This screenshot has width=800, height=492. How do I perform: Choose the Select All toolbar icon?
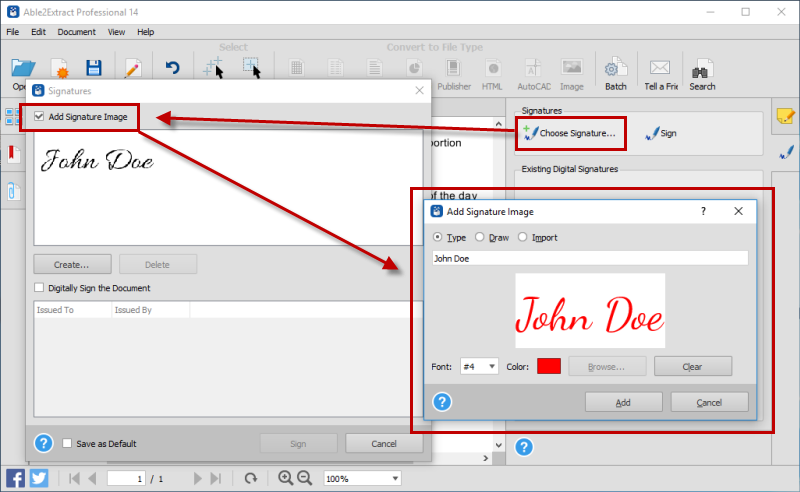pos(213,67)
